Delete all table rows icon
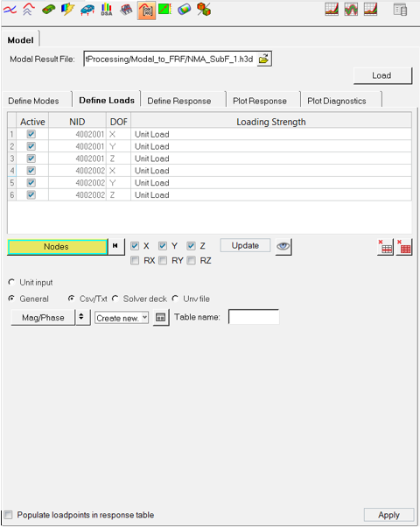 [404, 247]
